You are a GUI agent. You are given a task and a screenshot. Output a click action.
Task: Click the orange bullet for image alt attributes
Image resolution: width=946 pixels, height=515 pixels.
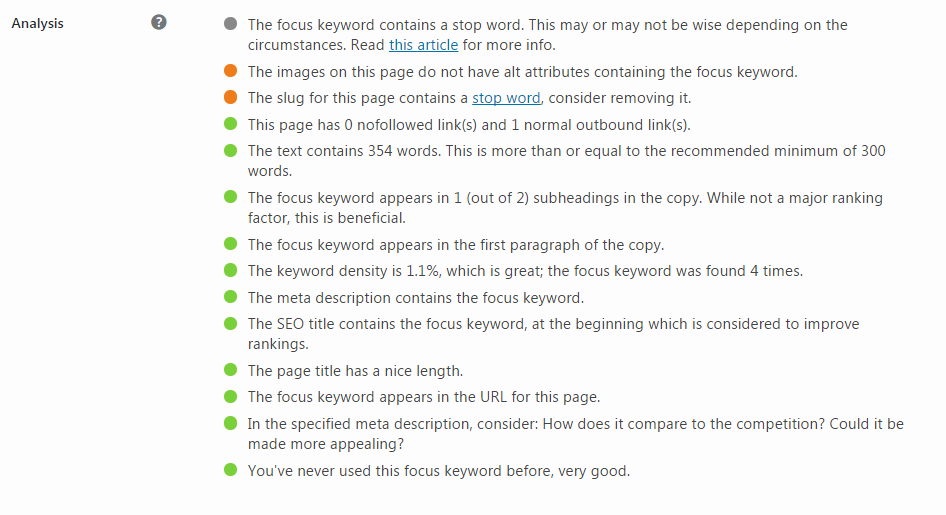(230, 71)
